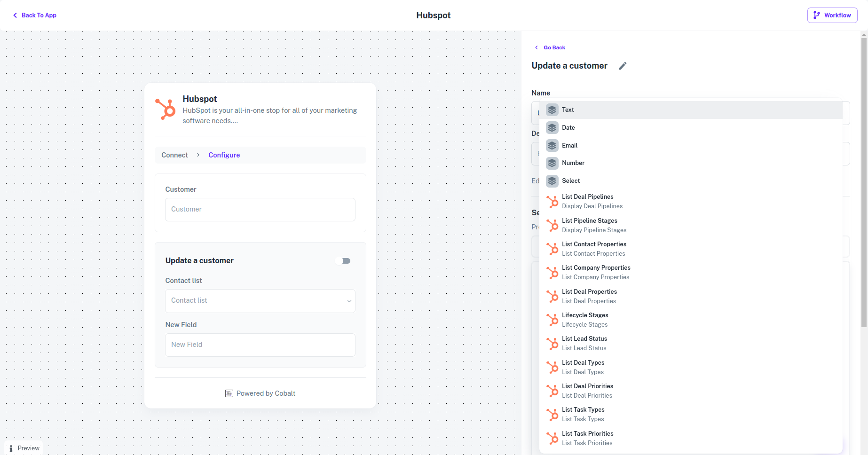Click the HubSpot sprocket logo
The image size is (868, 455).
point(166,109)
